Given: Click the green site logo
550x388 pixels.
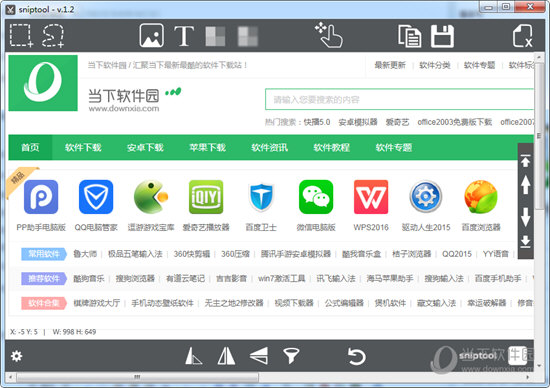Looking at the screenshot, I should 43,83.
